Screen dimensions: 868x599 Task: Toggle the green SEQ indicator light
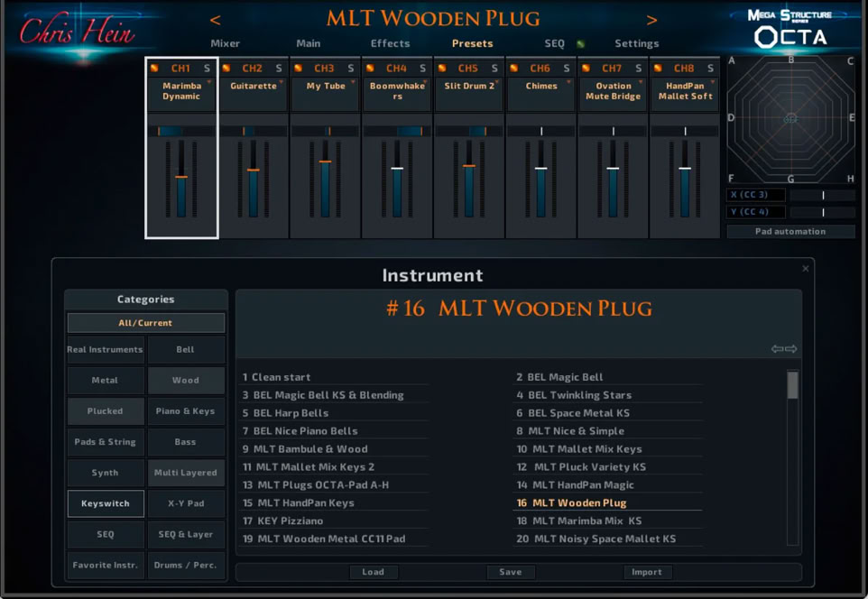pos(580,43)
